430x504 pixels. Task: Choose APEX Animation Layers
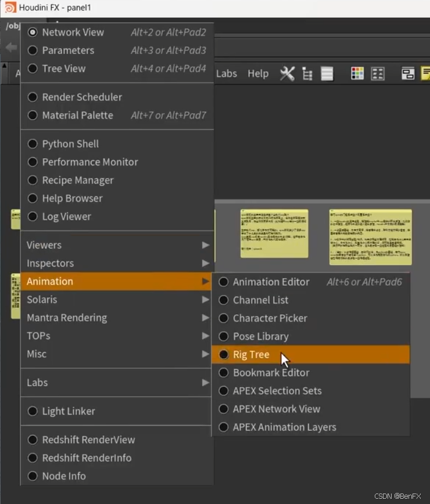(x=311, y=427)
